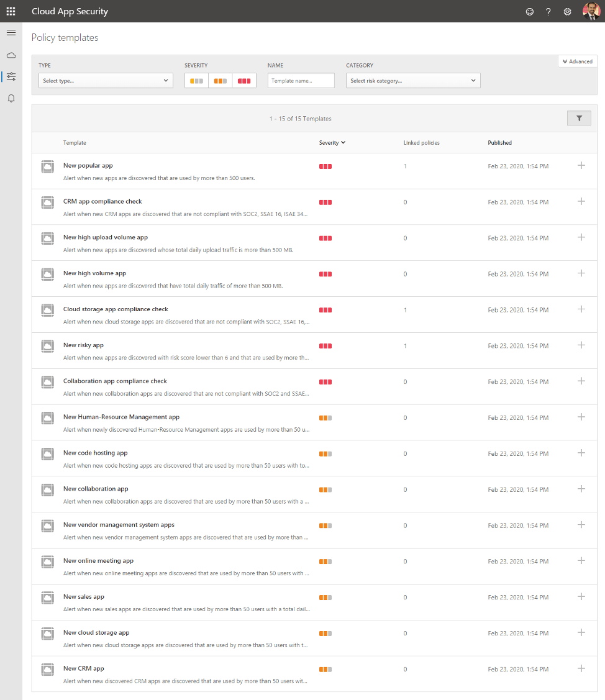Add policy from CRM app compliance check
Image resolution: width=605 pixels, height=700 pixels.
pos(581,201)
